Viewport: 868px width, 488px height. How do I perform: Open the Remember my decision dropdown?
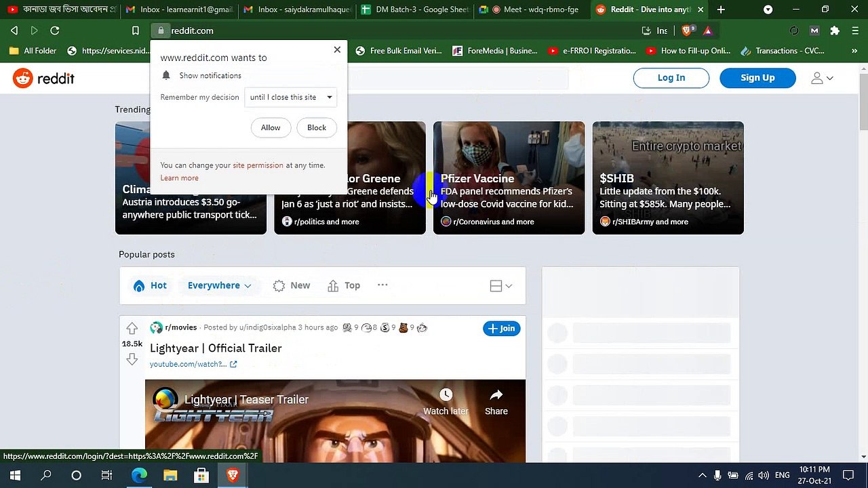coord(291,97)
